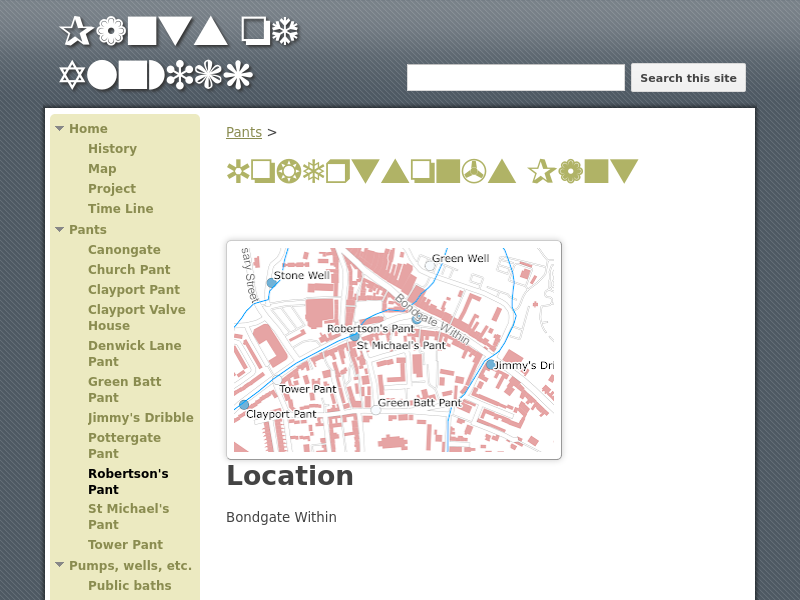The width and height of the screenshot is (800, 600).
Task: Click the Bondgate Within map thumbnail
Action: [x=394, y=350]
